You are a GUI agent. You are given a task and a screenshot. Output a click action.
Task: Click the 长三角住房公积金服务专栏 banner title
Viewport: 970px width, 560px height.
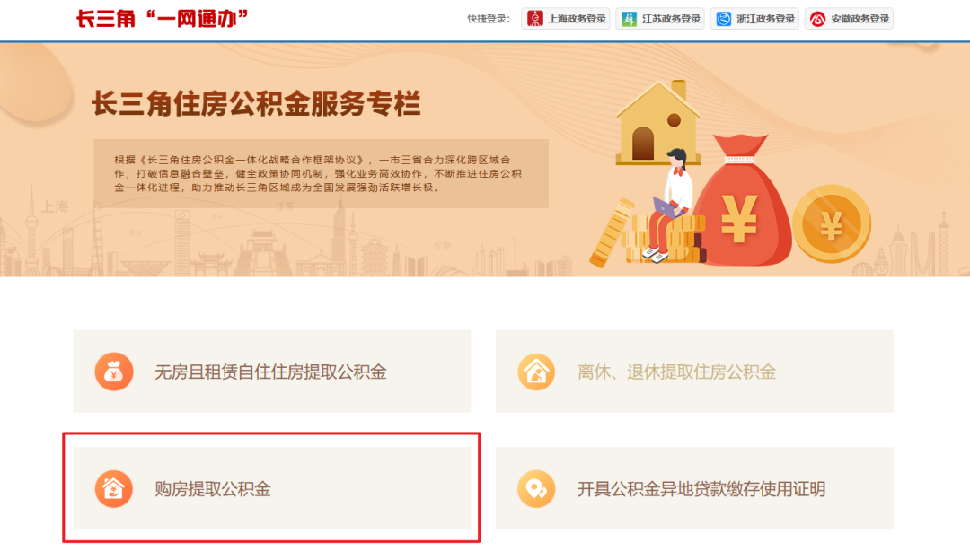click(x=256, y=103)
